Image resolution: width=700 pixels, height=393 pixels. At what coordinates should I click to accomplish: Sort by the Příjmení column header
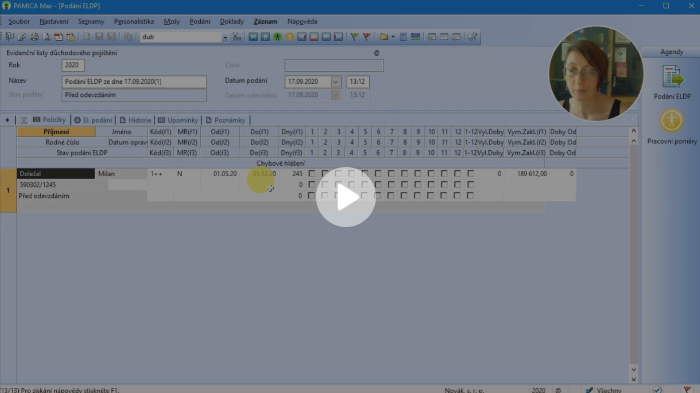click(x=56, y=132)
